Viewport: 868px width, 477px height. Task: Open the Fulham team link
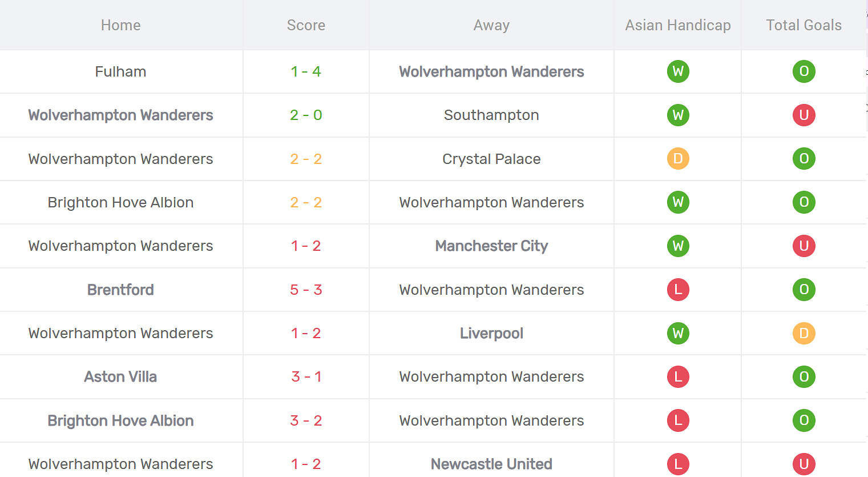click(120, 71)
